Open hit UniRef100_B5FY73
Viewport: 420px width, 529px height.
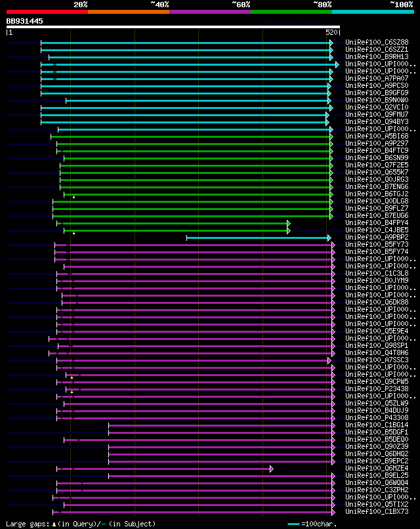point(377,245)
